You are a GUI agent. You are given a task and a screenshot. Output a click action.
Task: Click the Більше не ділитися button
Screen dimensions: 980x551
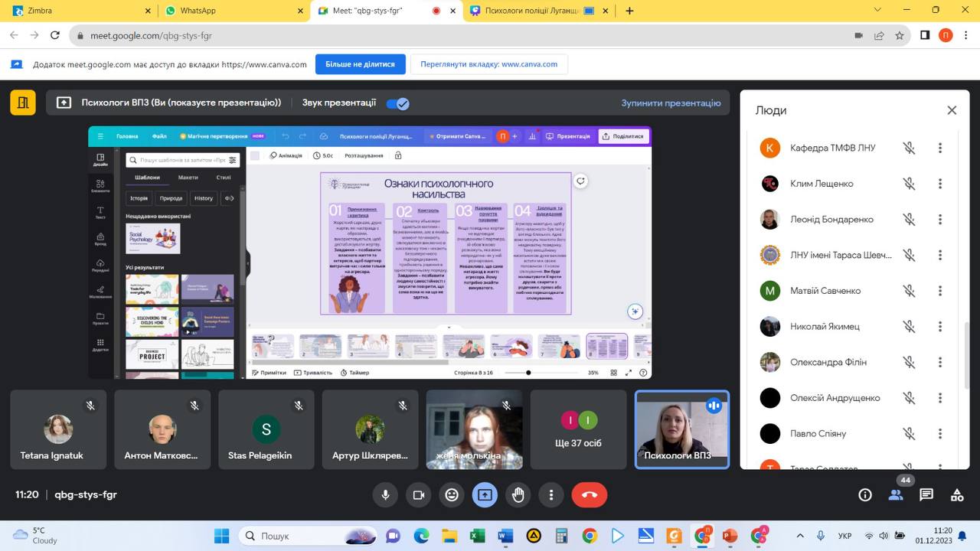click(360, 64)
